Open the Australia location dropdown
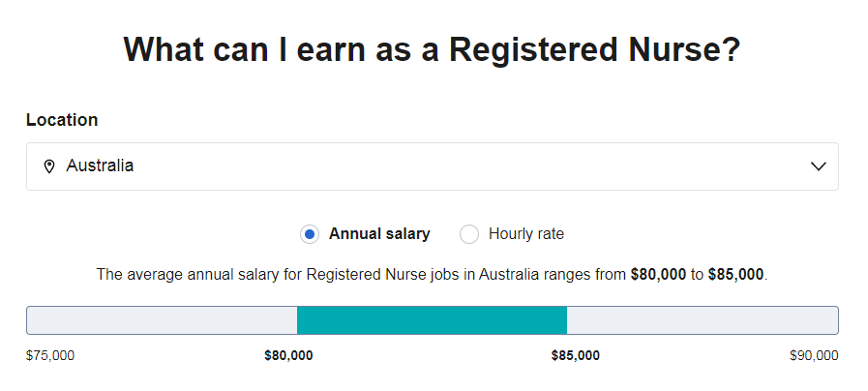Image resolution: width=868 pixels, height=391 pixels. (433, 166)
